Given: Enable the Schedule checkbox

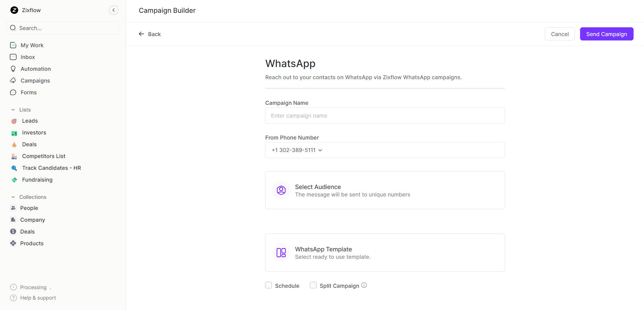Looking at the screenshot, I should pos(269,285).
